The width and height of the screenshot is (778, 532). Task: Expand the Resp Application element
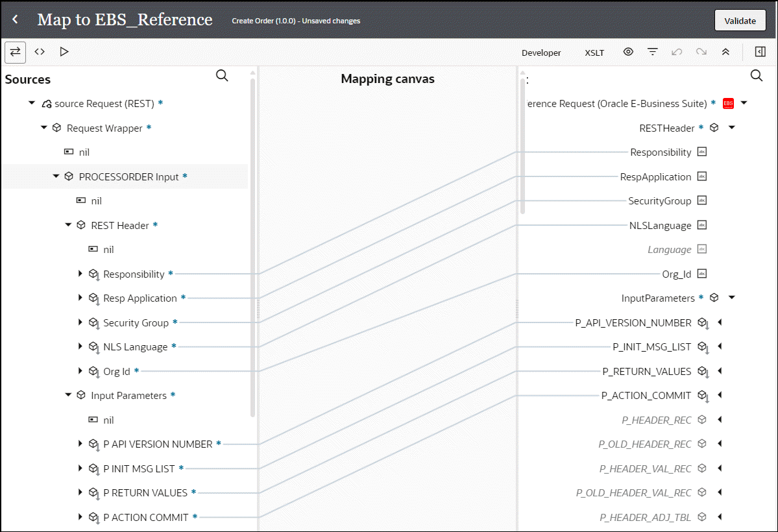[x=80, y=298]
